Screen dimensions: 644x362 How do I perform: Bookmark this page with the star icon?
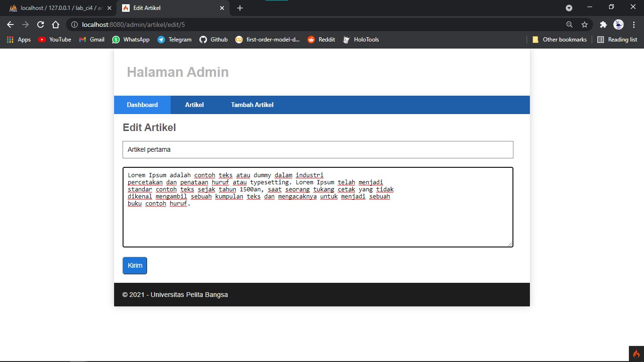coord(584,25)
